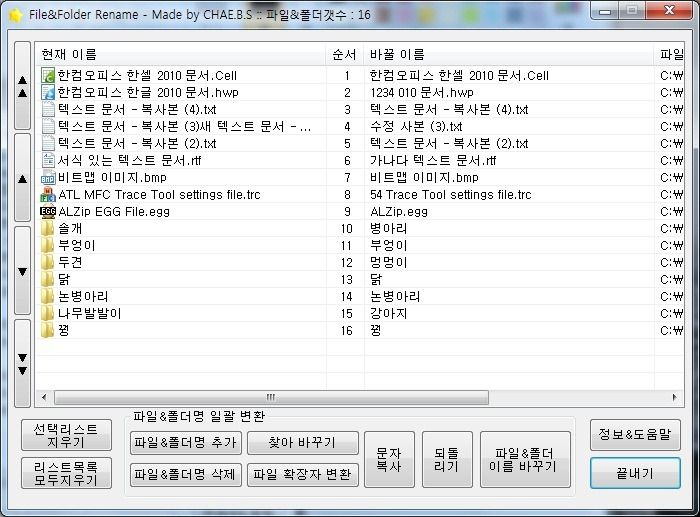Image resolution: width=700 pixels, height=517 pixels.
Task: Click the horizontal scrollbar thumb
Action: (271, 397)
